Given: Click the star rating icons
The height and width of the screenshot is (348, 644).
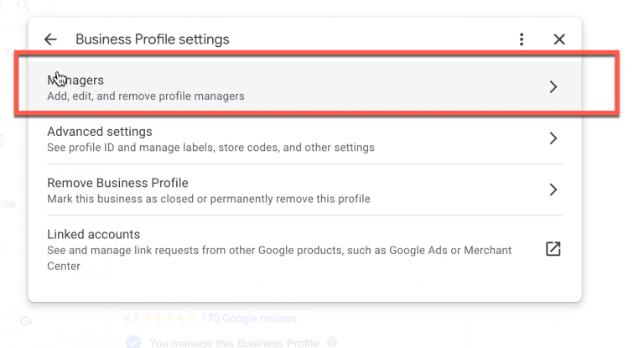Looking at the screenshot, I should click(x=170, y=319).
